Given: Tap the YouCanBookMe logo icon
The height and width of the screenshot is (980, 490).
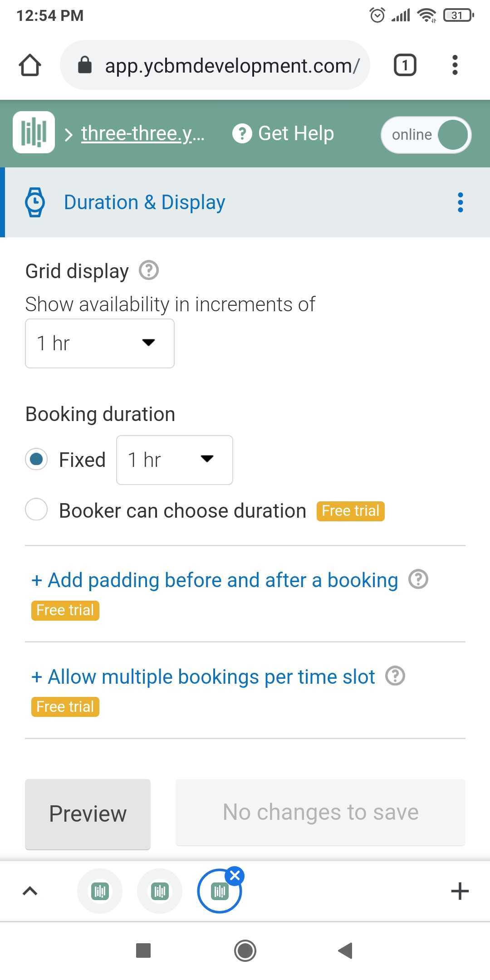Looking at the screenshot, I should point(34,132).
